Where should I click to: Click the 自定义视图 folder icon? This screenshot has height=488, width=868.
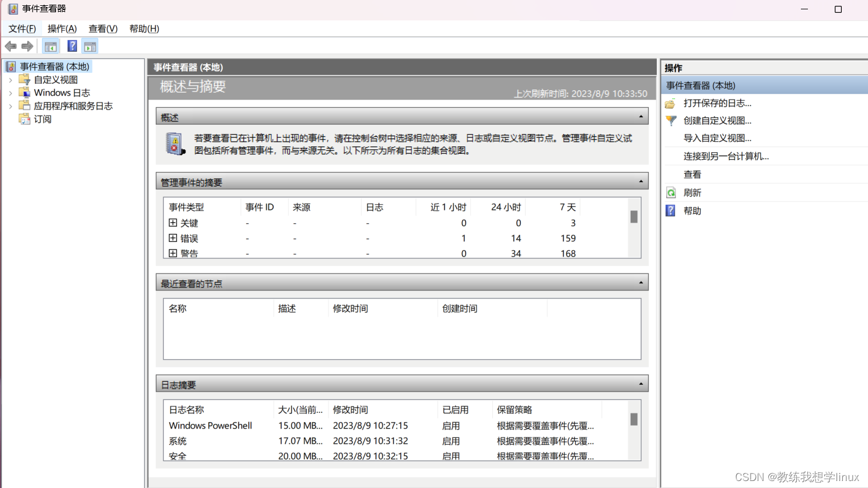[x=24, y=79]
